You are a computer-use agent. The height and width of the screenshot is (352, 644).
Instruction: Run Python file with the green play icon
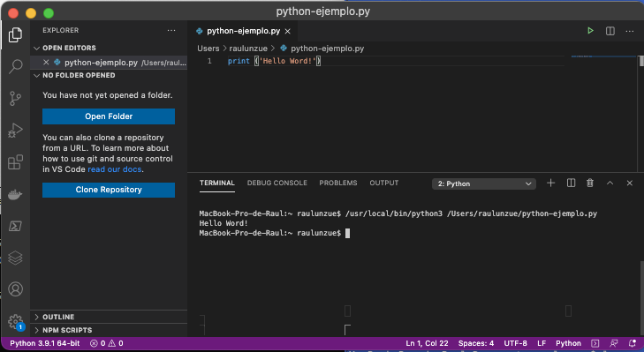pos(590,31)
